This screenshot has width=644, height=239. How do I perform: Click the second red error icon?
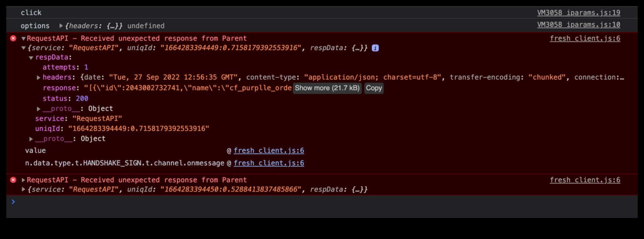[x=13, y=180]
